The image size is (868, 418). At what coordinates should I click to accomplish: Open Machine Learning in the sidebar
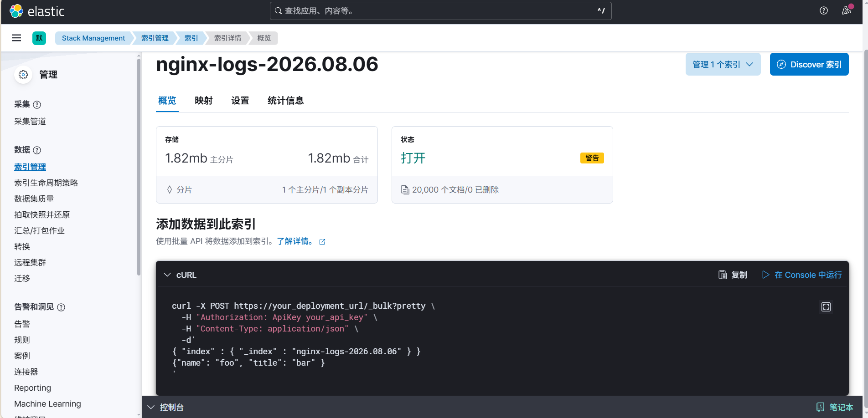click(x=47, y=404)
